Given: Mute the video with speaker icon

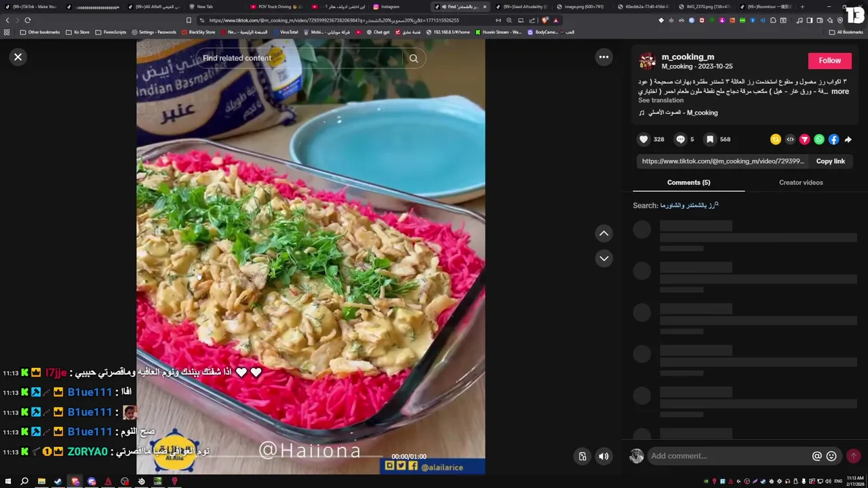Looking at the screenshot, I should [x=604, y=456].
